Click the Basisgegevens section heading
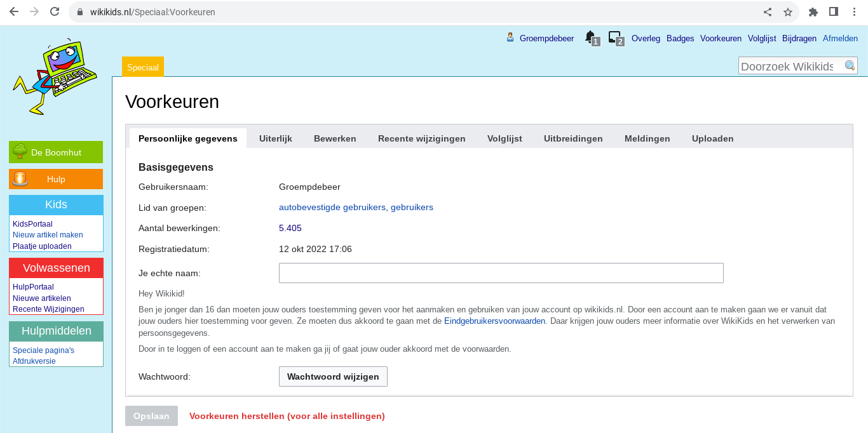This screenshot has width=868, height=433. [x=176, y=168]
